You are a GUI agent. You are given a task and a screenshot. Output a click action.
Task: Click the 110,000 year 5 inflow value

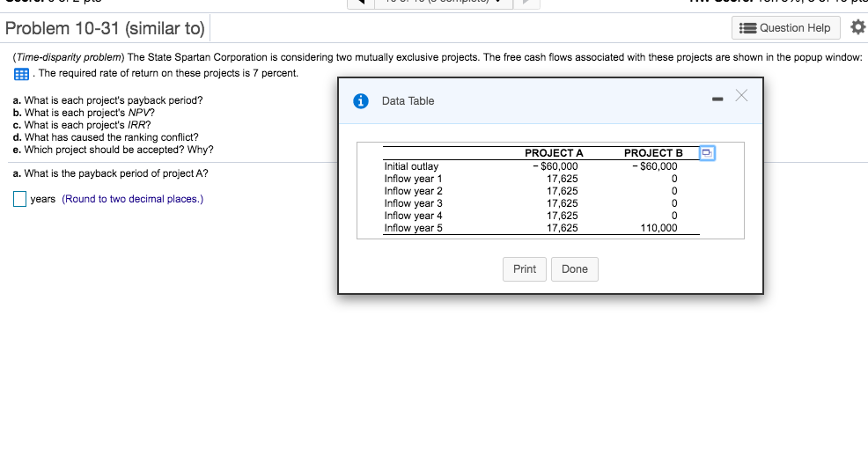point(658,228)
